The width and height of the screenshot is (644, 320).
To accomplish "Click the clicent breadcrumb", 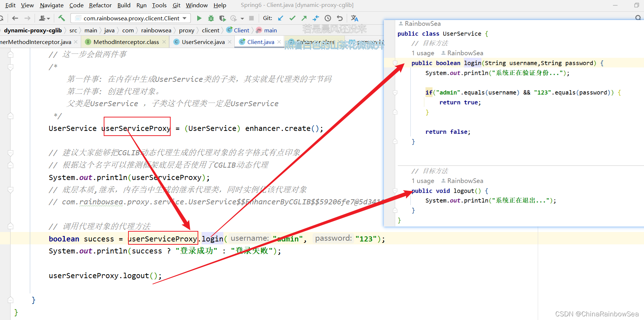I will tap(211, 30).
